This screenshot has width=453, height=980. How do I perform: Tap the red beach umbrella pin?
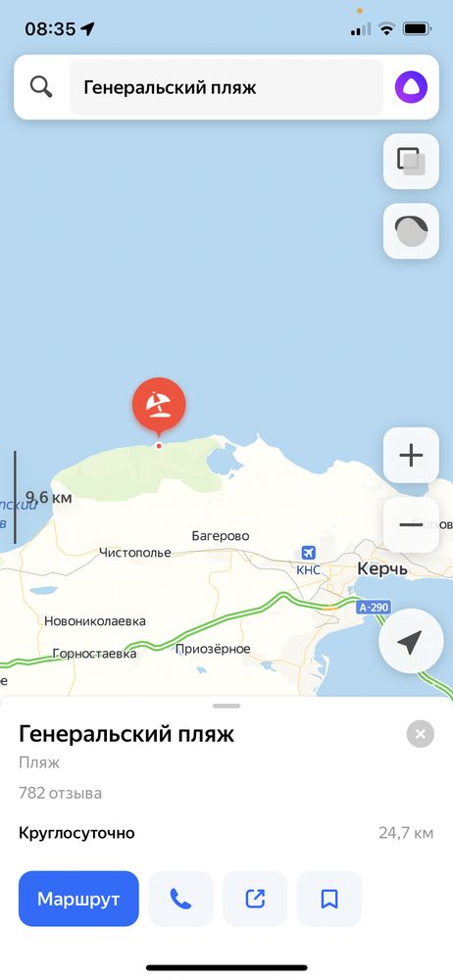(159, 405)
